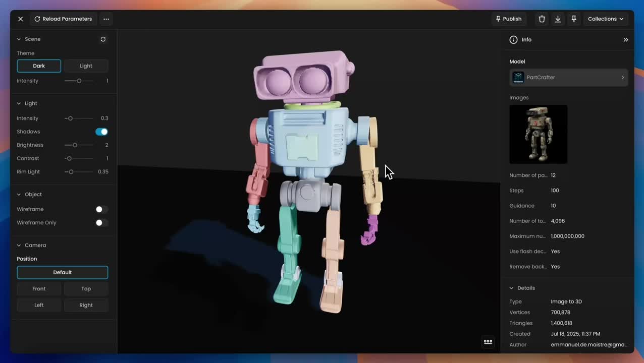Enable the Wireframe toggle
The image size is (644, 363).
(101, 209)
